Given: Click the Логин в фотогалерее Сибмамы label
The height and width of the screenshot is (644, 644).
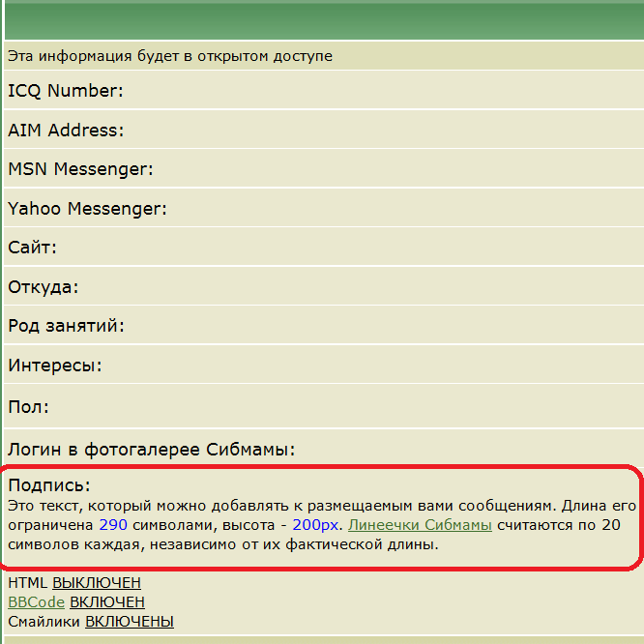Looking at the screenshot, I should (151, 450).
